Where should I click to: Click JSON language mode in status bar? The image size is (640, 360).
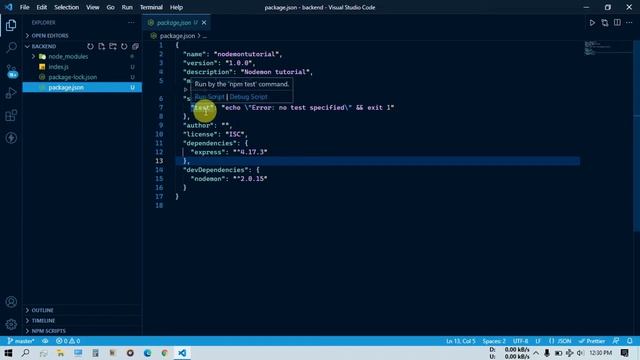click(560, 341)
